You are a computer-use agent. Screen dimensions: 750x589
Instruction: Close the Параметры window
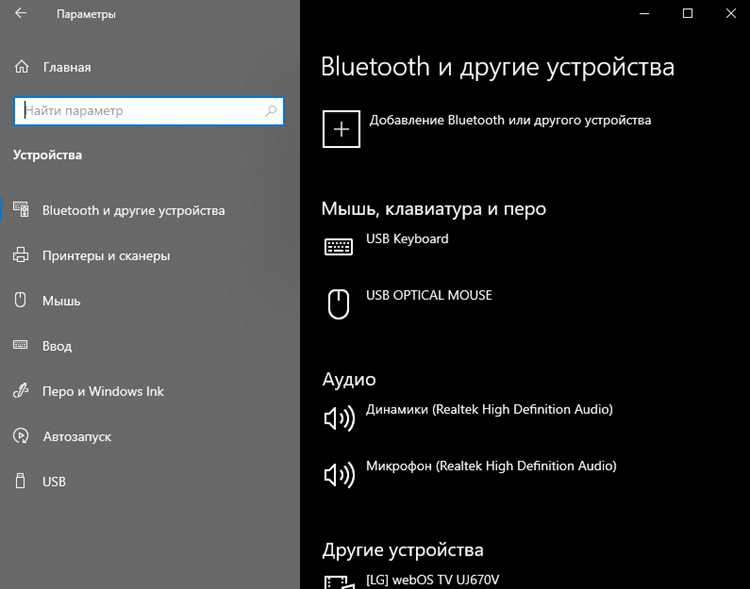pyautogui.click(x=730, y=13)
